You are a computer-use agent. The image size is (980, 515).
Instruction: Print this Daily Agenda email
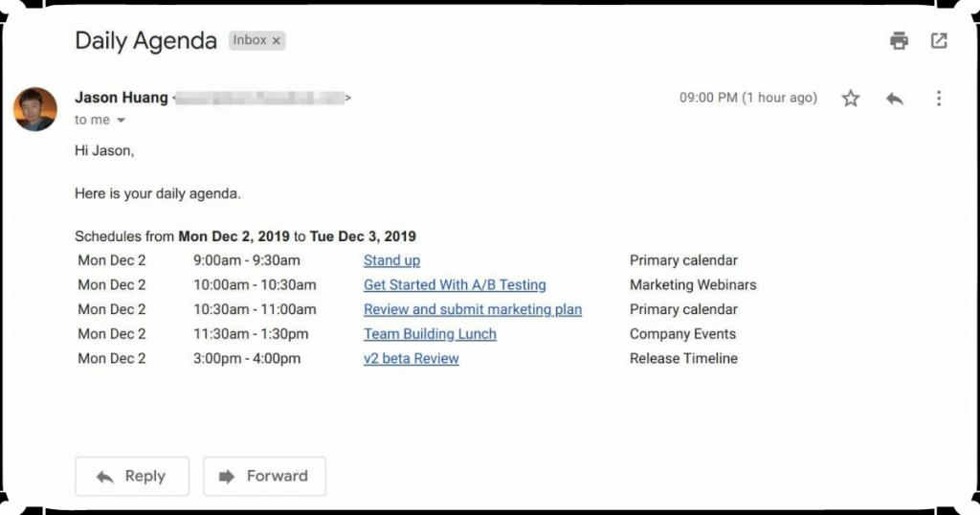point(899,41)
